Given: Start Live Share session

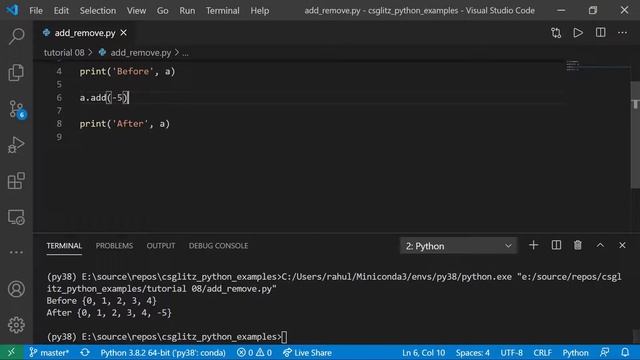Looking at the screenshot, I should click(307, 352).
